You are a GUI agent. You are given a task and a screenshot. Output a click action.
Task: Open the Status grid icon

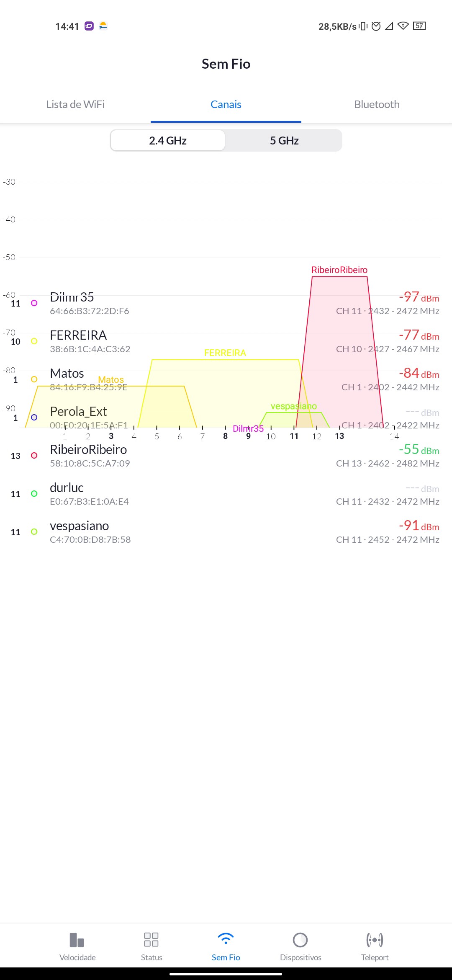click(x=151, y=940)
